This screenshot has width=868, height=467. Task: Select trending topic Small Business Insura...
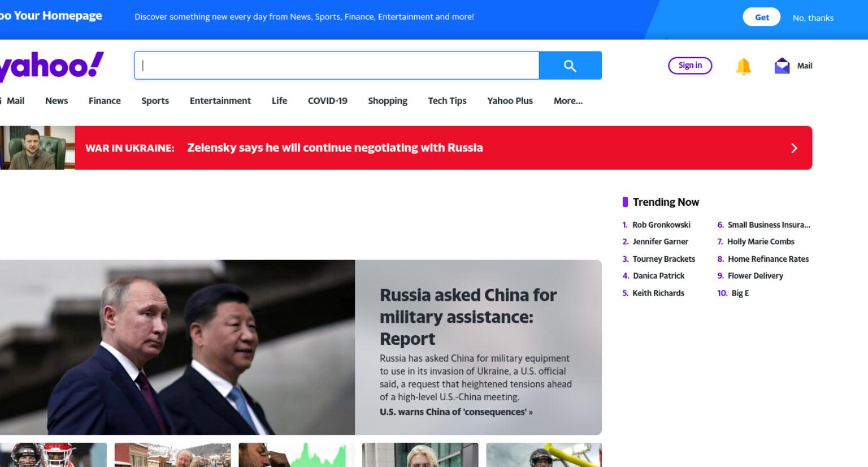[769, 224]
